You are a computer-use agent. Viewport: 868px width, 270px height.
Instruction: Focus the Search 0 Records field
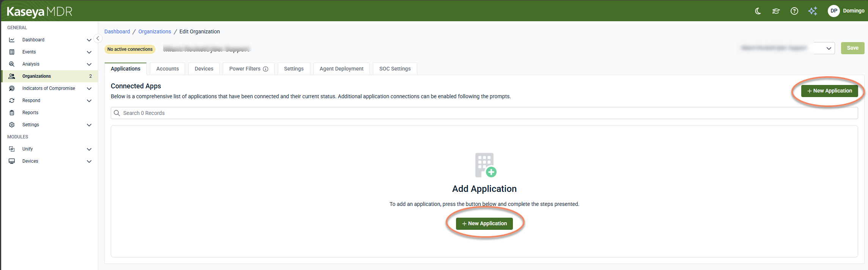click(484, 113)
